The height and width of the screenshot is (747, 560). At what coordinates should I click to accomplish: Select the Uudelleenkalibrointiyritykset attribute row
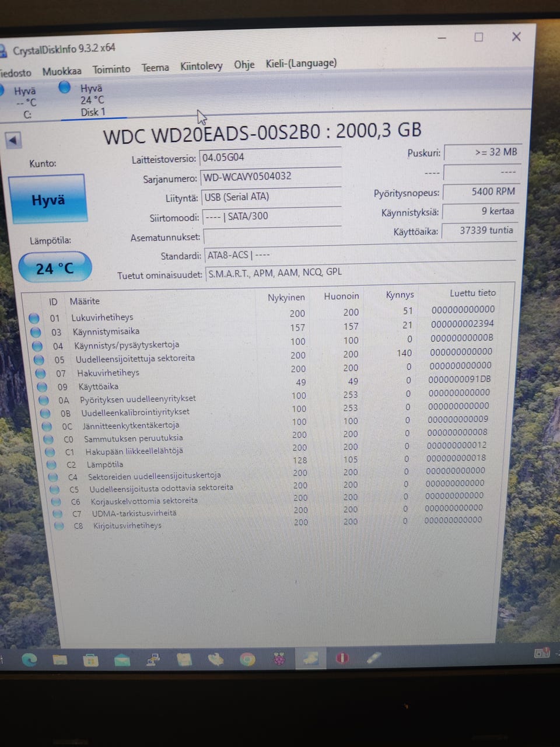coord(268,410)
